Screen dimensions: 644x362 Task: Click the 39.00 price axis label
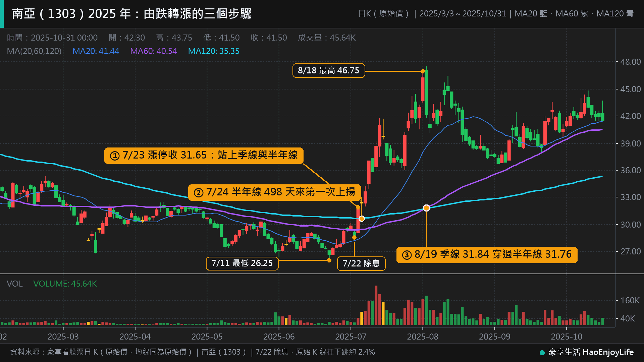click(x=630, y=143)
